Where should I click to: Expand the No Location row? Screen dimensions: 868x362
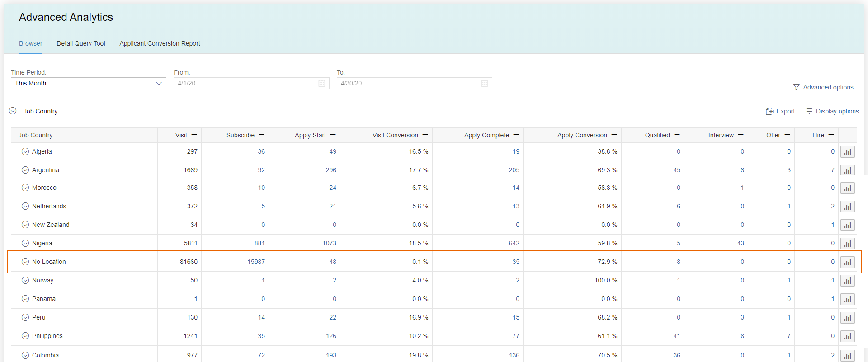(x=25, y=262)
